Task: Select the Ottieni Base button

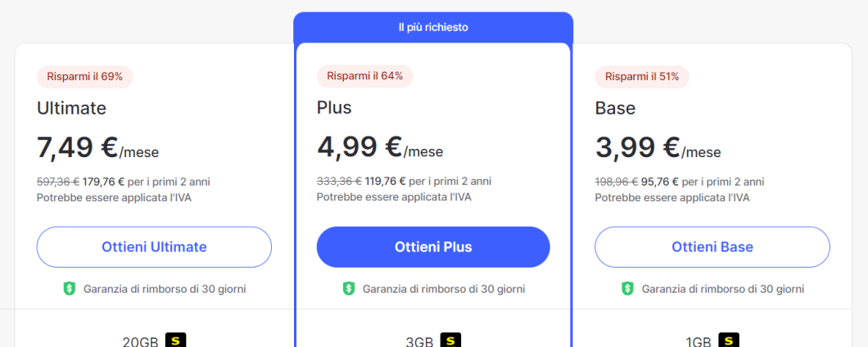Action: (712, 247)
